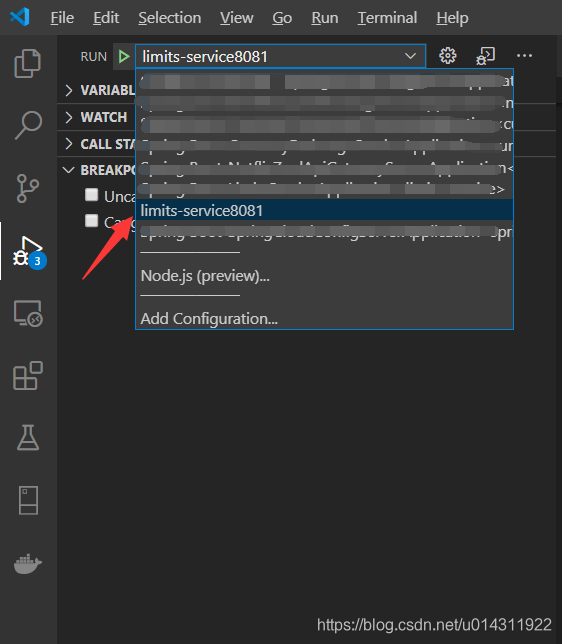This screenshot has height=644, width=562.
Task: Open the Debug Console icon
Action: (485, 56)
